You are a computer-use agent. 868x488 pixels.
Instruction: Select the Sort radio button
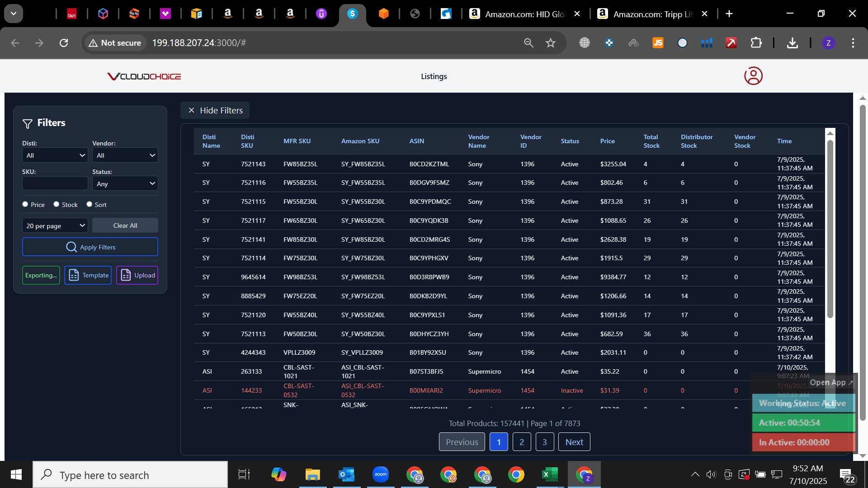pos(90,204)
